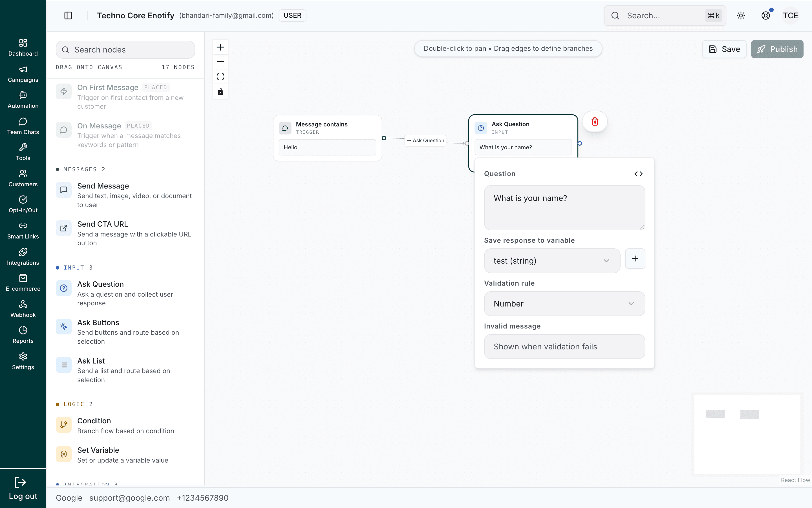Open the Tools section
The width and height of the screenshot is (812, 508).
23,152
